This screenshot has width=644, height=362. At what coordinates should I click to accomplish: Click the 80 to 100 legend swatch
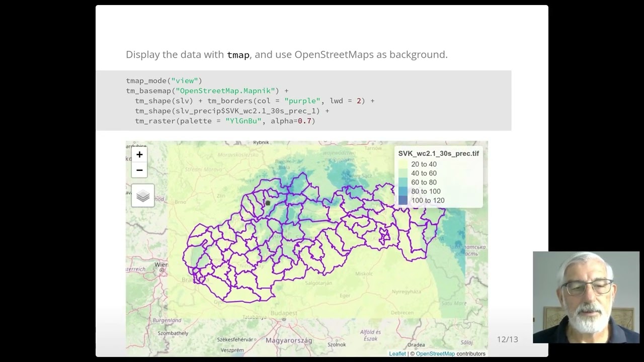[x=403, y=192]
